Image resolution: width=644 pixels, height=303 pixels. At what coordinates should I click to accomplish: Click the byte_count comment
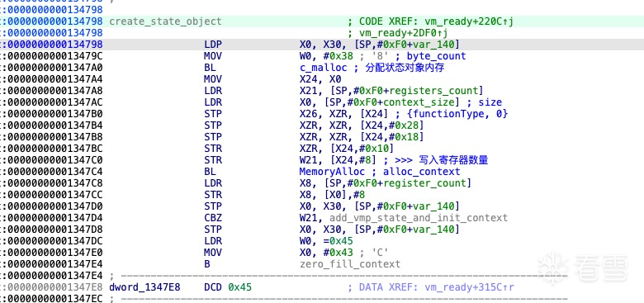436,56
